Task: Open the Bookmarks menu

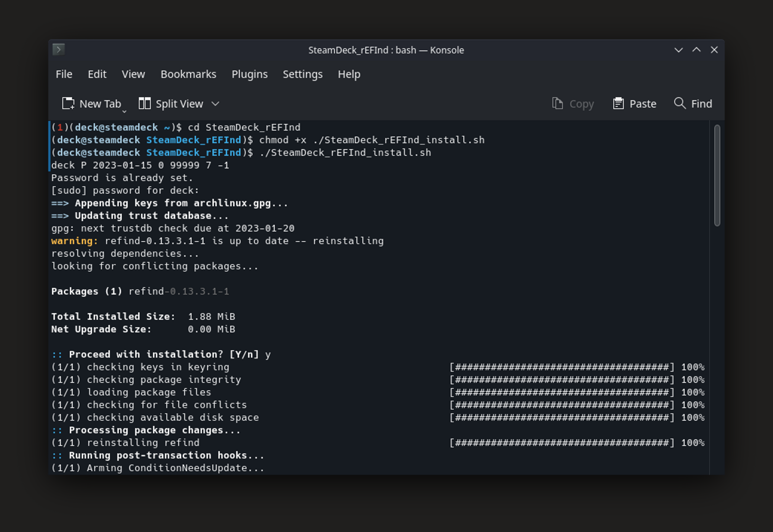Action: point(188,74)
